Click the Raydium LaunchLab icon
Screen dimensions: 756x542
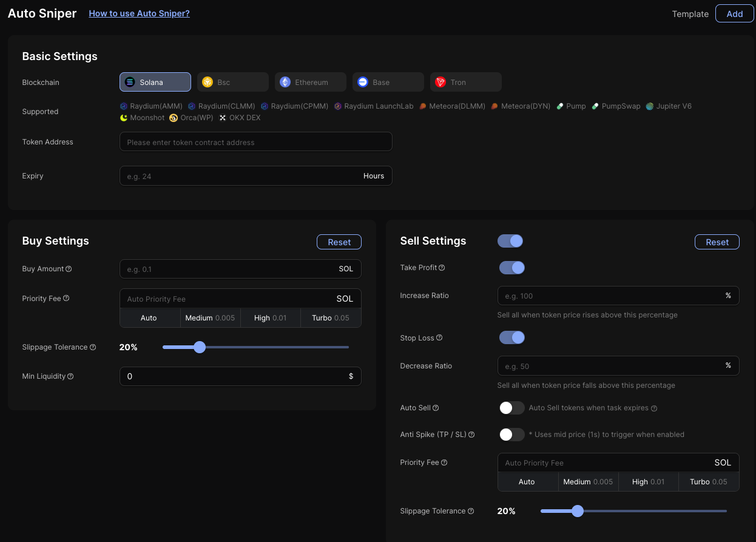tap(338, 106)
